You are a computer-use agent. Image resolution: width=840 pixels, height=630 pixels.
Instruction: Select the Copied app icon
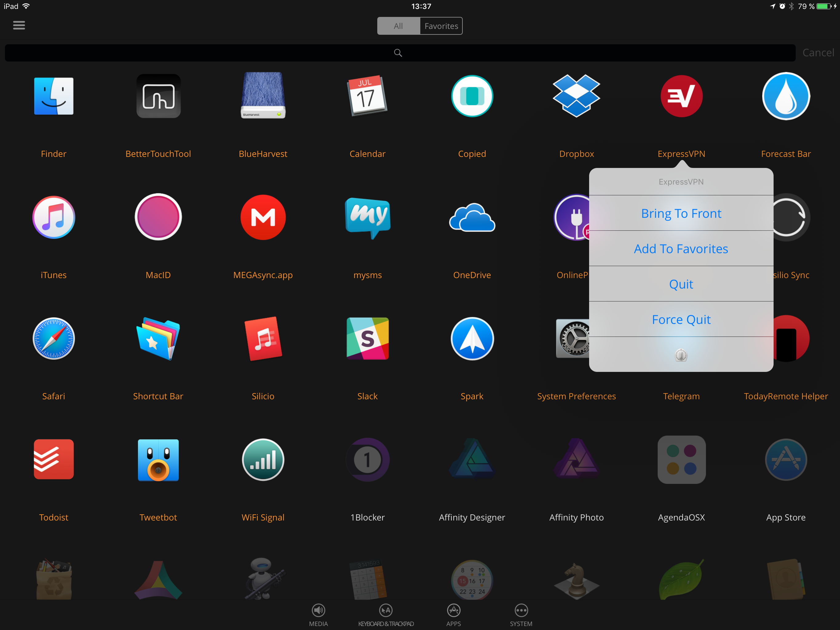coord(472,96)
